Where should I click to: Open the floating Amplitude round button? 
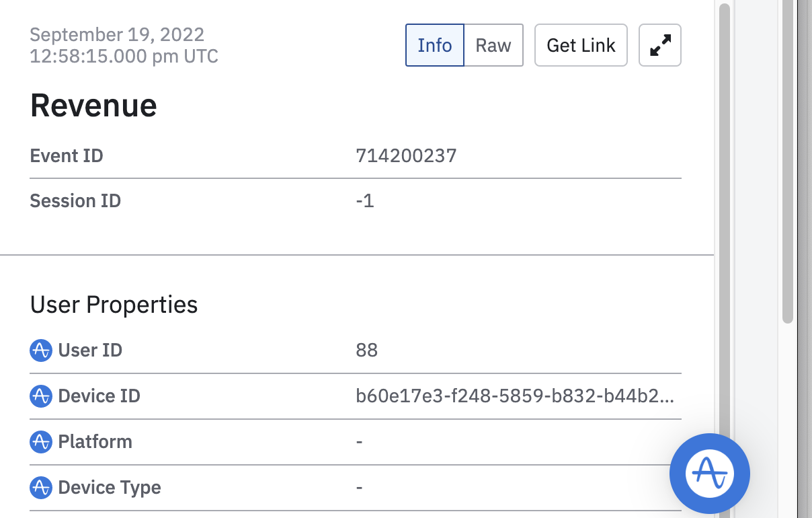tap(709, 473)
